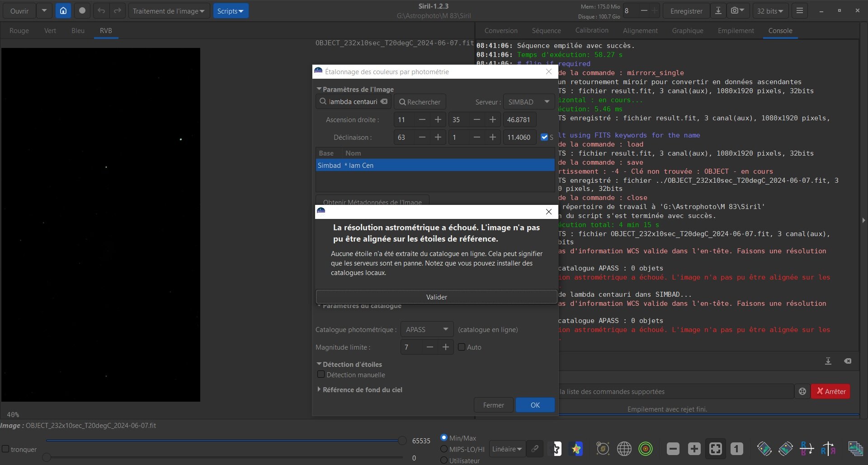Click the upper histogram cutoff slider handle

402,441
